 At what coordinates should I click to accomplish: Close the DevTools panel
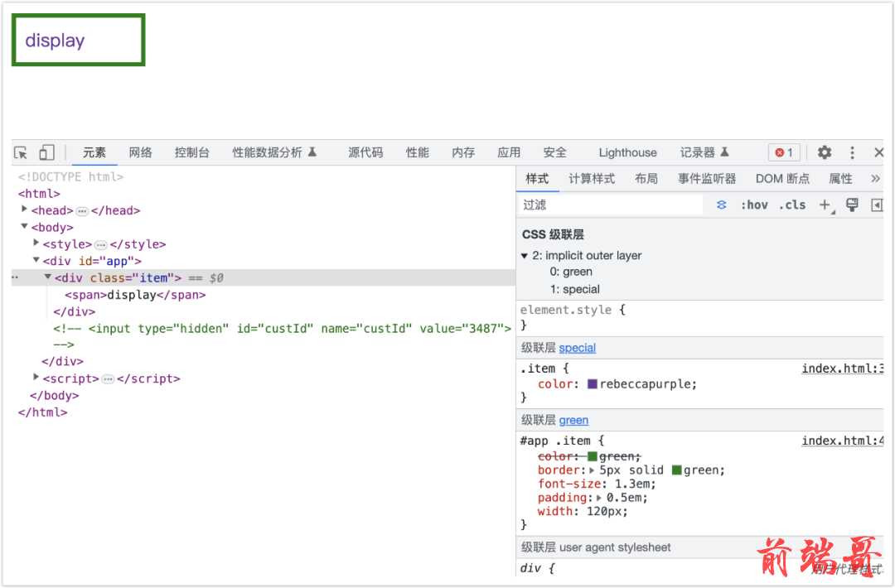(878, 152)
